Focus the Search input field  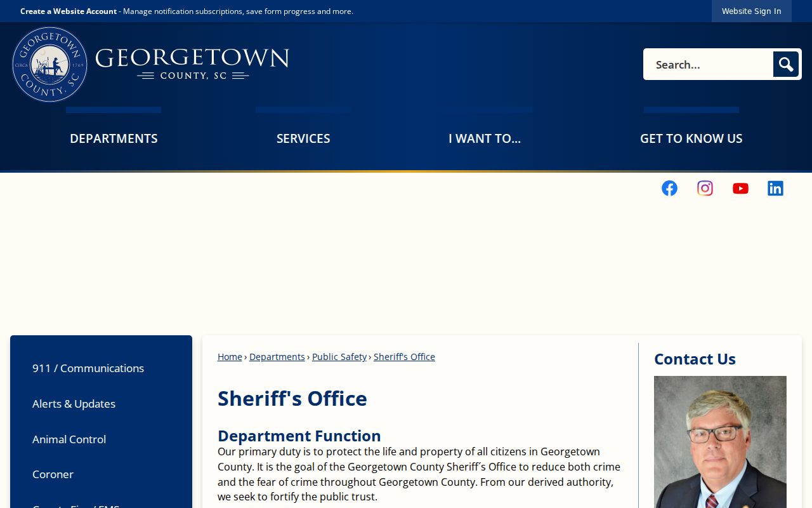click(708, 64)
